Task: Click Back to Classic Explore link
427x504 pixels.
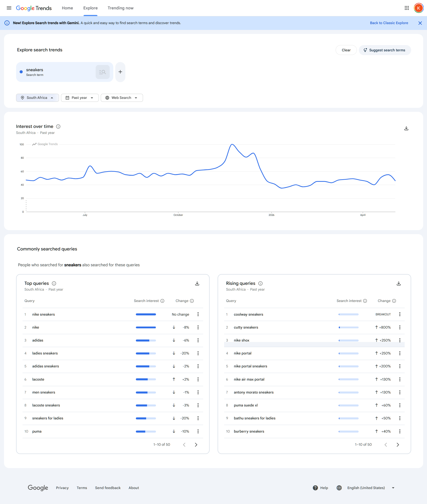Action: click(x=389, y=23)
